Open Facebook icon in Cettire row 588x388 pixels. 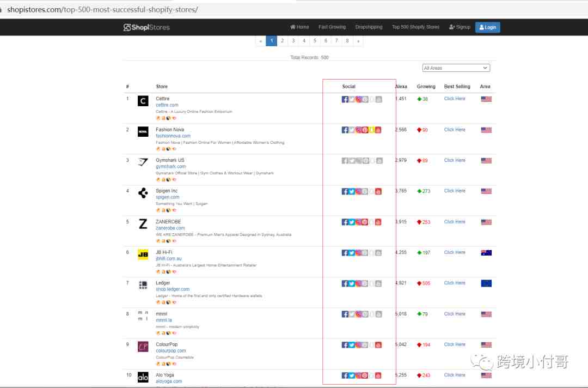[345, 99]
